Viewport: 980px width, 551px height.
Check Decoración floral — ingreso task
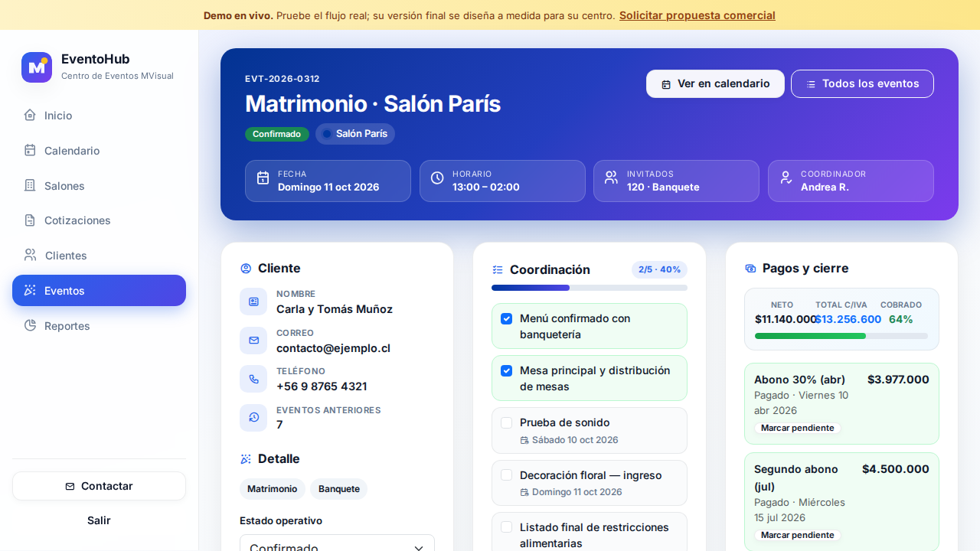(506, 475)
